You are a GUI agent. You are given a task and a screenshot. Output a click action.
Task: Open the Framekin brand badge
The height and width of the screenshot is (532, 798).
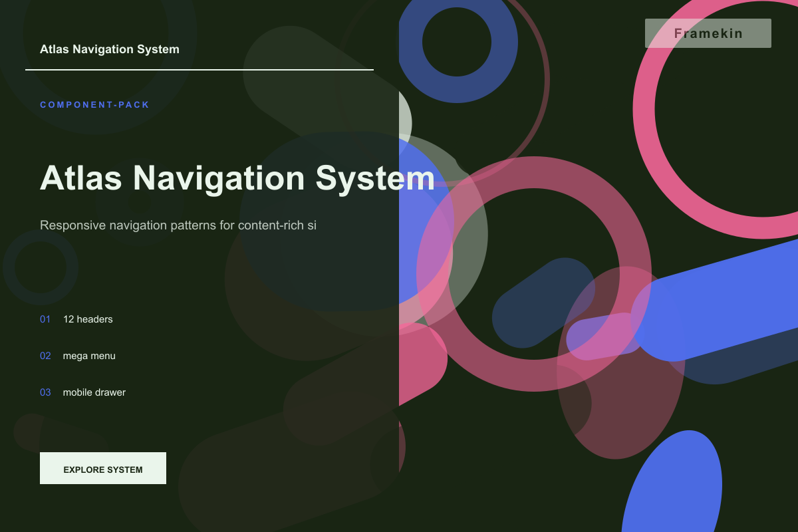point(708,33)
